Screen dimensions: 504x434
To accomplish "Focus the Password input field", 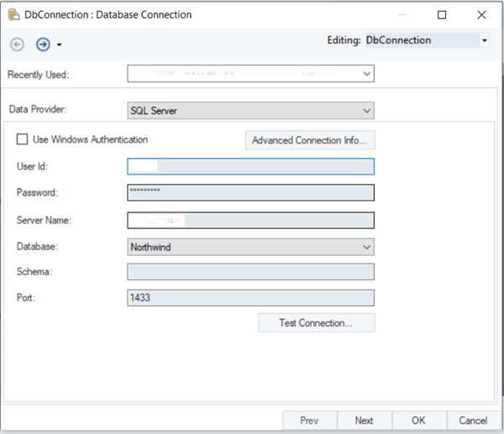I will [x=250, y=193].
